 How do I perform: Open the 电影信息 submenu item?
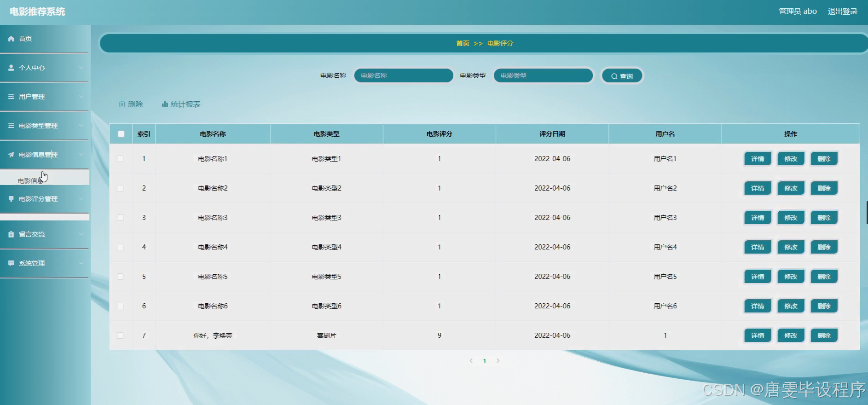coord(45,178)
